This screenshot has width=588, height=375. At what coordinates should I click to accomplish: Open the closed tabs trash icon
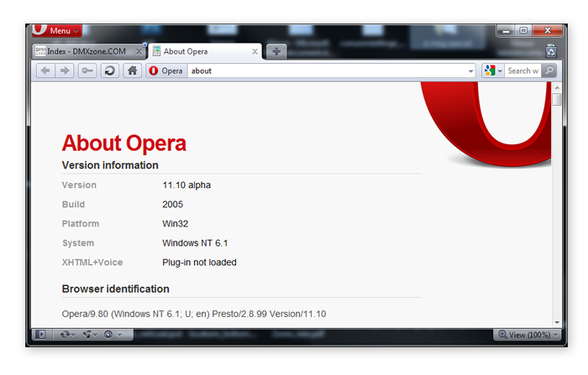(551, 50)
